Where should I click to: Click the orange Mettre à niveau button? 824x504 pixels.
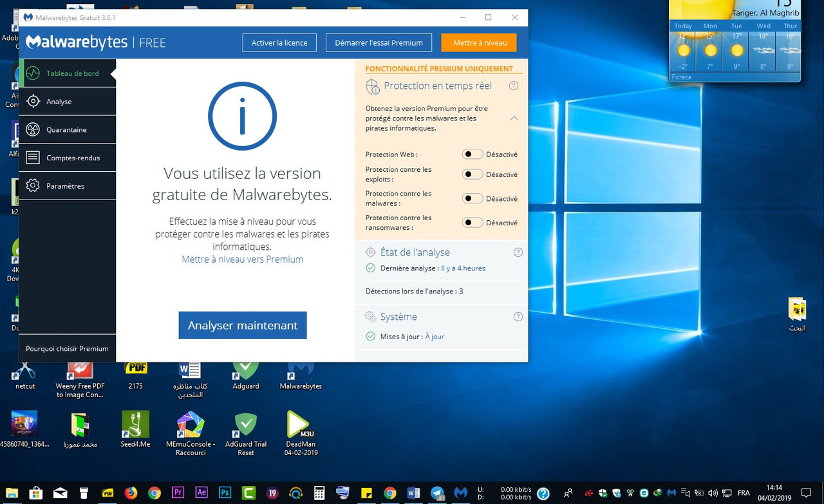point(480,43)
